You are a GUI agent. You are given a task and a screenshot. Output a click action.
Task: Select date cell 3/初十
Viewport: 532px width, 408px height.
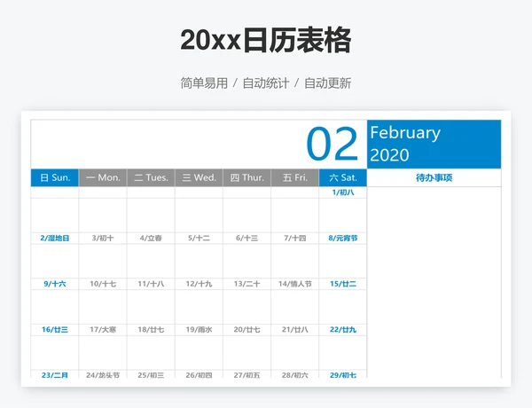pyautogui.click(x=103, y=238)
